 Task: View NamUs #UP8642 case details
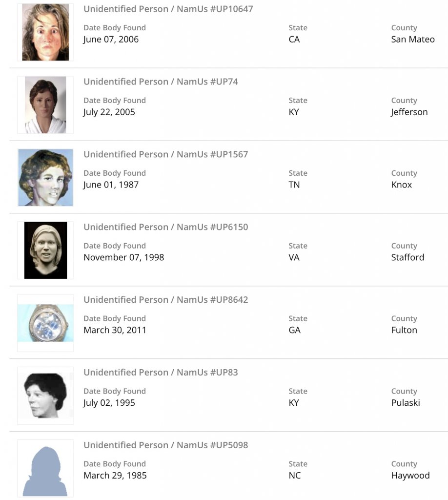[x=165, y=300]
